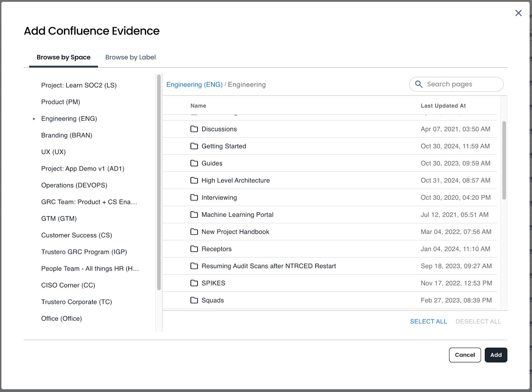Screen dimensions: 532x392
Task: Click the New Project Handbook folder icon
Action: pyautogui.click(x=194, y=232)
